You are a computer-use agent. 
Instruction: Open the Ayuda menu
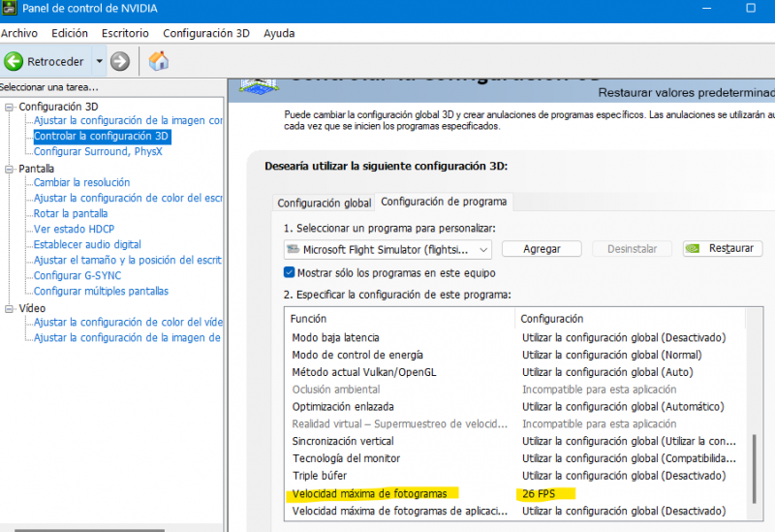tap(279, 33)
